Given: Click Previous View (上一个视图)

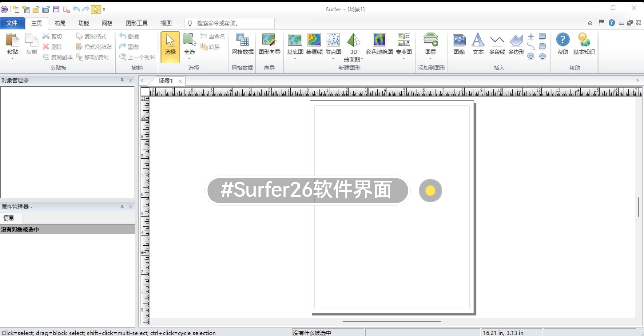Looking at the screenshot, I should point(137,57).
